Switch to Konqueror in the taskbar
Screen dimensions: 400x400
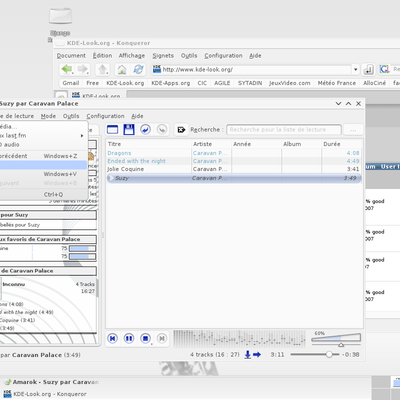pyautogui.click(x=45, y=394)
